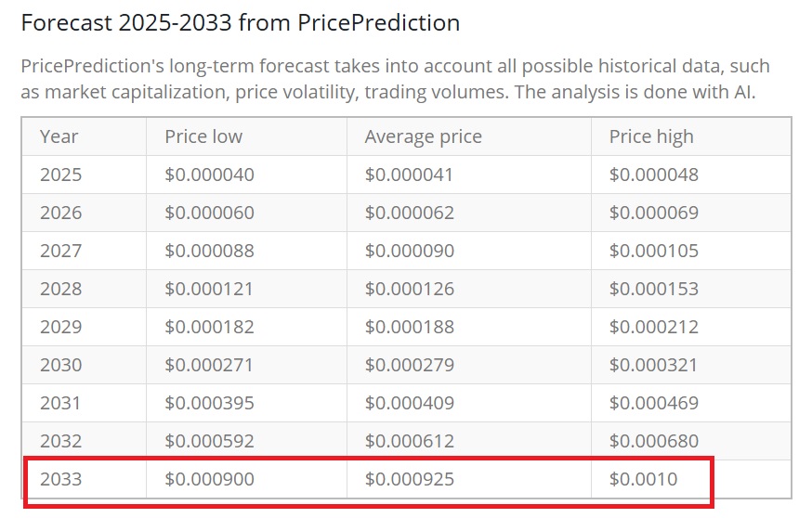Viewport: 812px width, 518px height.
Task: Click the forecast description paragraph text
Action: coord(395,80)
